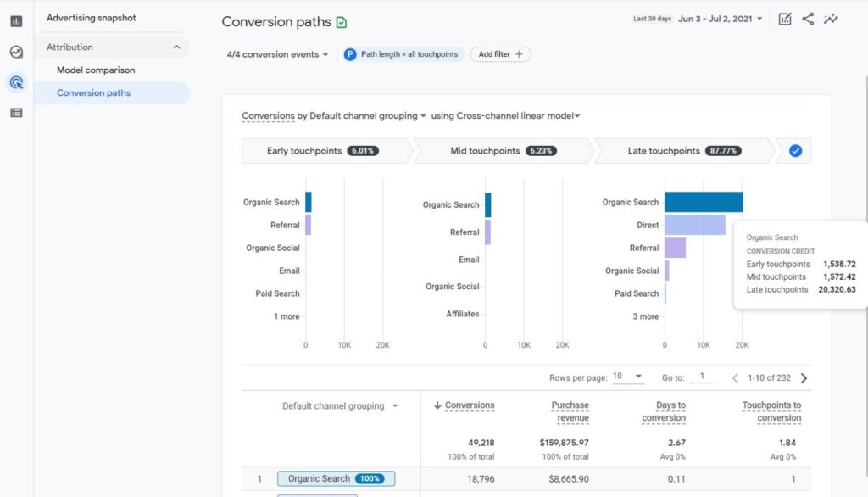Change Rows per page dropdown value
868x497 pixels.
click(x=628, y=377)
